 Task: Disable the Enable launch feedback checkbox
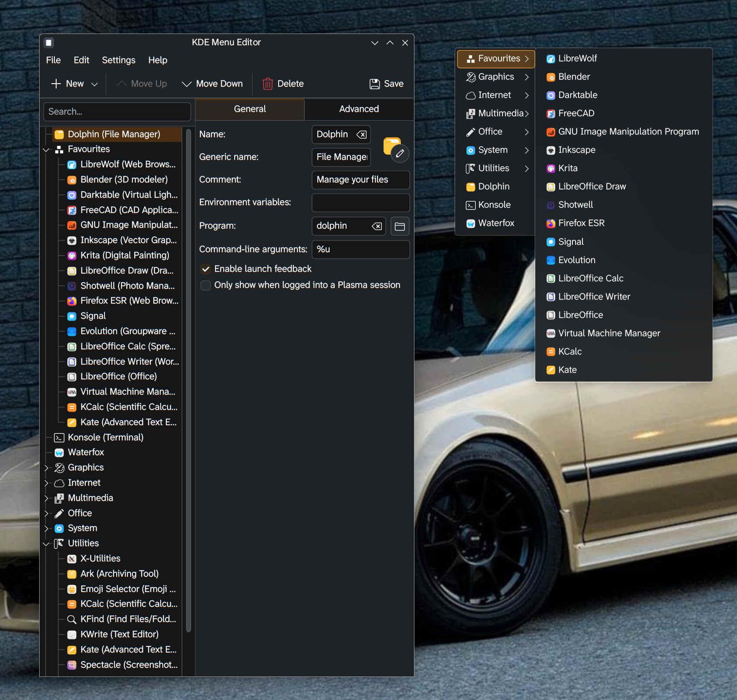(x=205, y=269)
